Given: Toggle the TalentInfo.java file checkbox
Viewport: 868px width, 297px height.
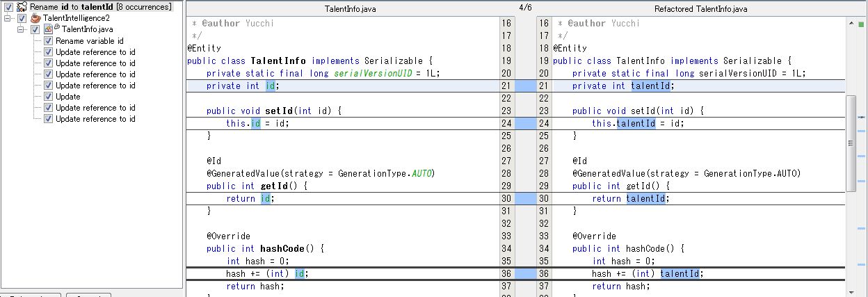Looking at the screenshot, I should (x=35, y=29).
